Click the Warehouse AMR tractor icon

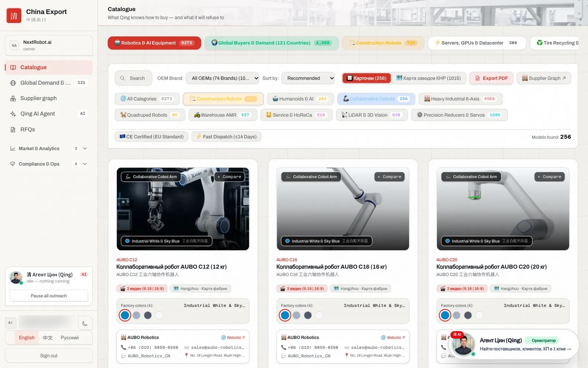coord(197,115)
